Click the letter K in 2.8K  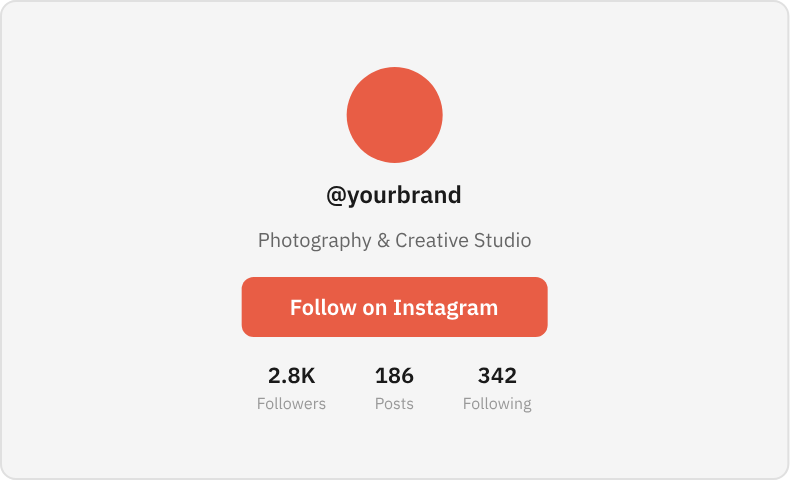pyautogui.click(x=308, y=376)
